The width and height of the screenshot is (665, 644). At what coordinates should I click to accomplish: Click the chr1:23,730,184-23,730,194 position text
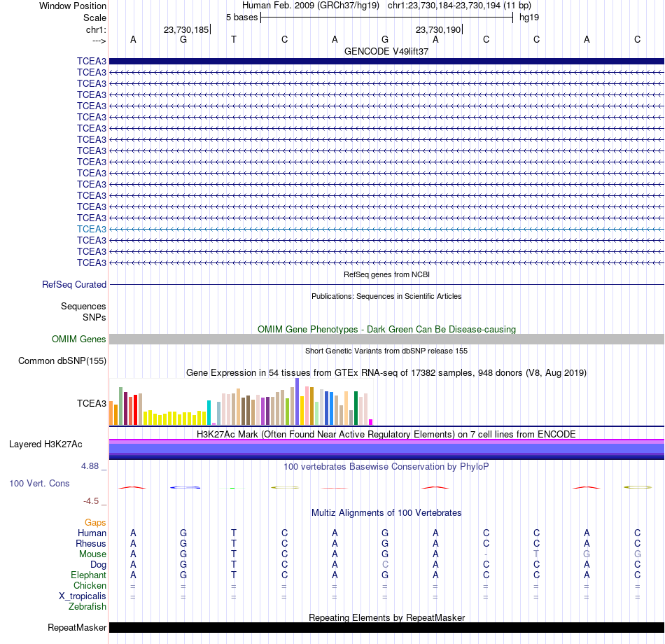click(x=459, y=6)
